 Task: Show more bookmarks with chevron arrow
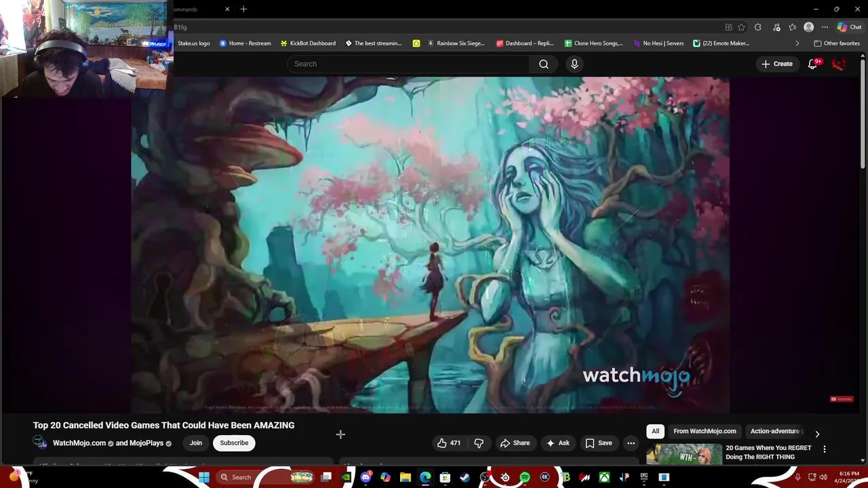[797, 43]
